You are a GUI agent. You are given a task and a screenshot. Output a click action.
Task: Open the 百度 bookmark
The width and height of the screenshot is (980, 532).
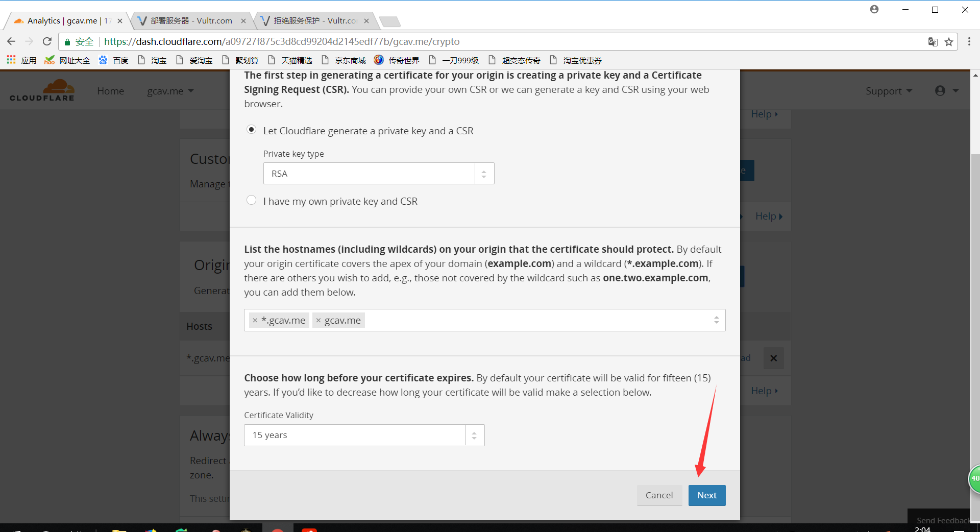pos(114,60)
